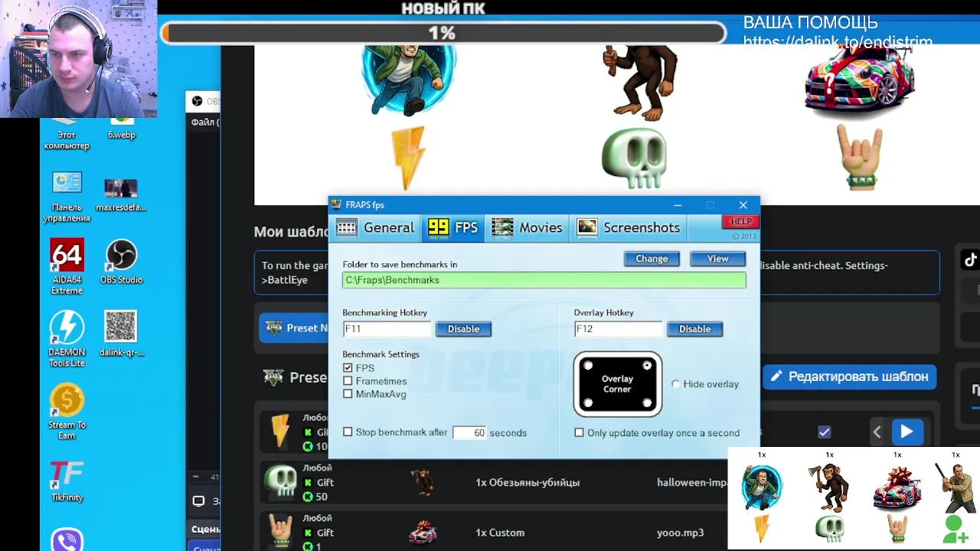Screen dimensions: 980x551
Task: Click View for benchmarks folder
Action: pos(717,259)
